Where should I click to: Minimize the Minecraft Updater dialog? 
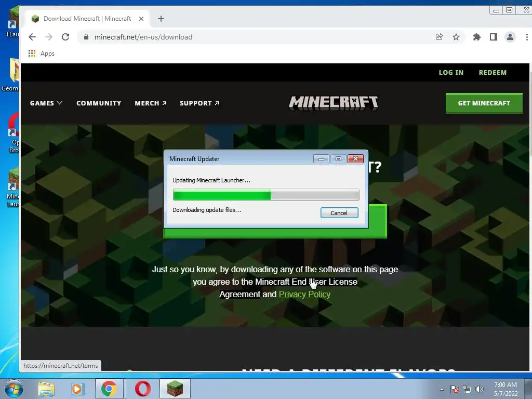click(x=321, y=159)
